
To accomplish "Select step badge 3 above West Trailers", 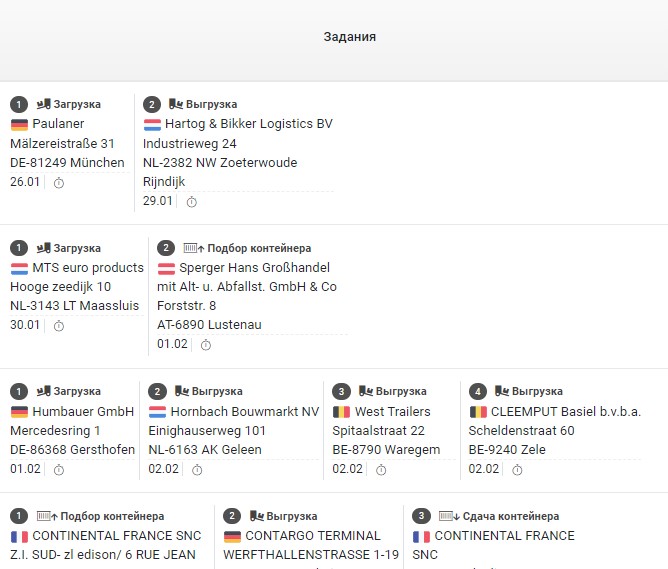I will coord(341,391).
